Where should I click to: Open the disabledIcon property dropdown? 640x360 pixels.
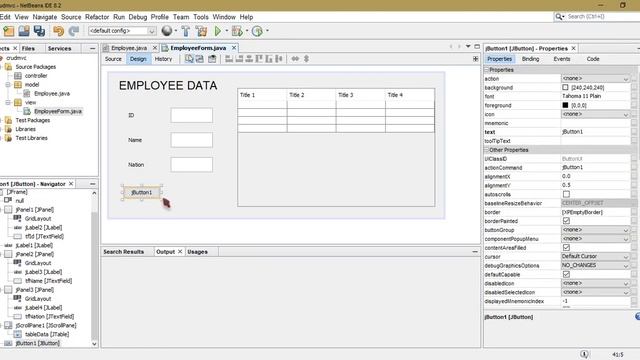click(x=626, y=283)
